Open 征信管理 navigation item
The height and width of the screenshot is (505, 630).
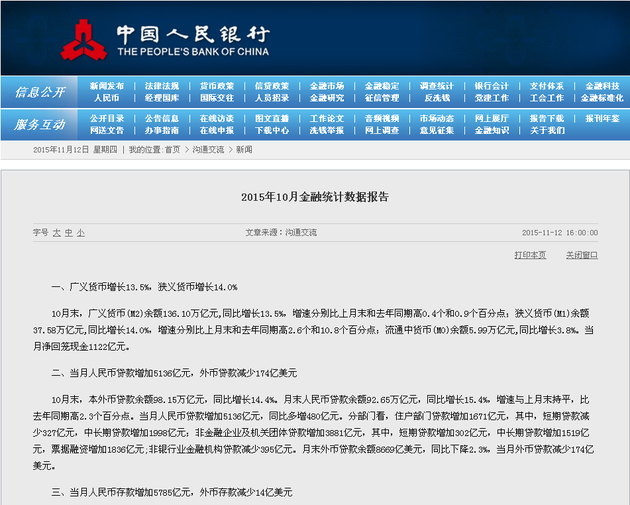click(x=382, y=98)
